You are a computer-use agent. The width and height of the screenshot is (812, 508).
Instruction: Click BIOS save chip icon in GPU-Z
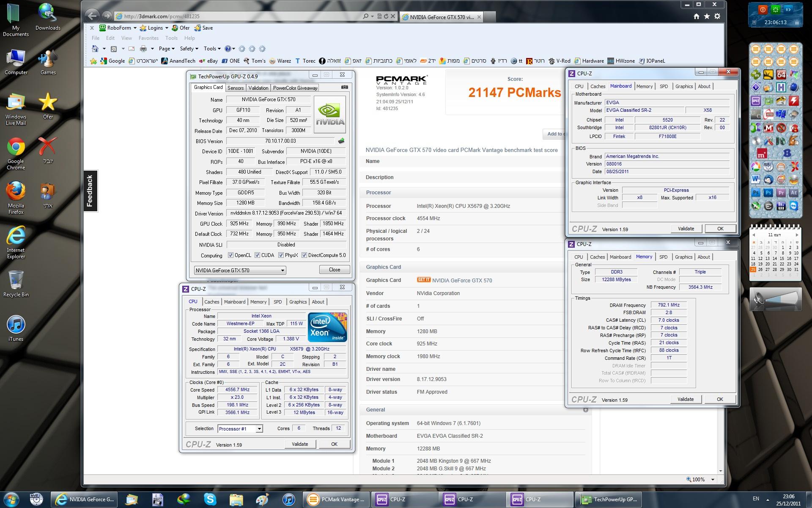tap(341, 141)
